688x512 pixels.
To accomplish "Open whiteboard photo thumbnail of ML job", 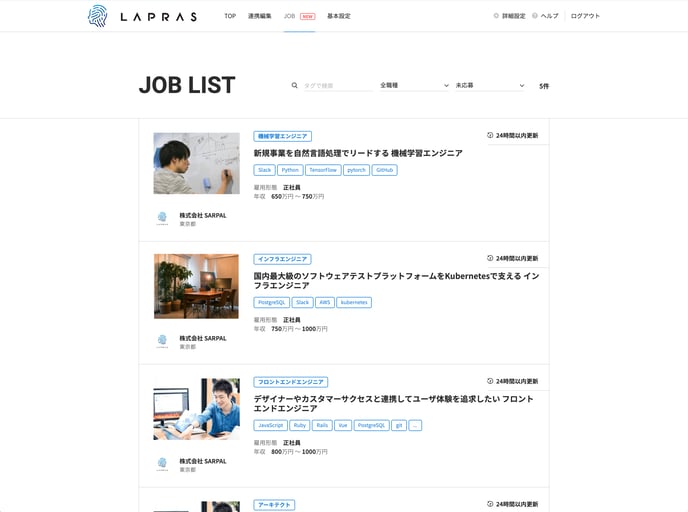I will click(x=197, y=163).
